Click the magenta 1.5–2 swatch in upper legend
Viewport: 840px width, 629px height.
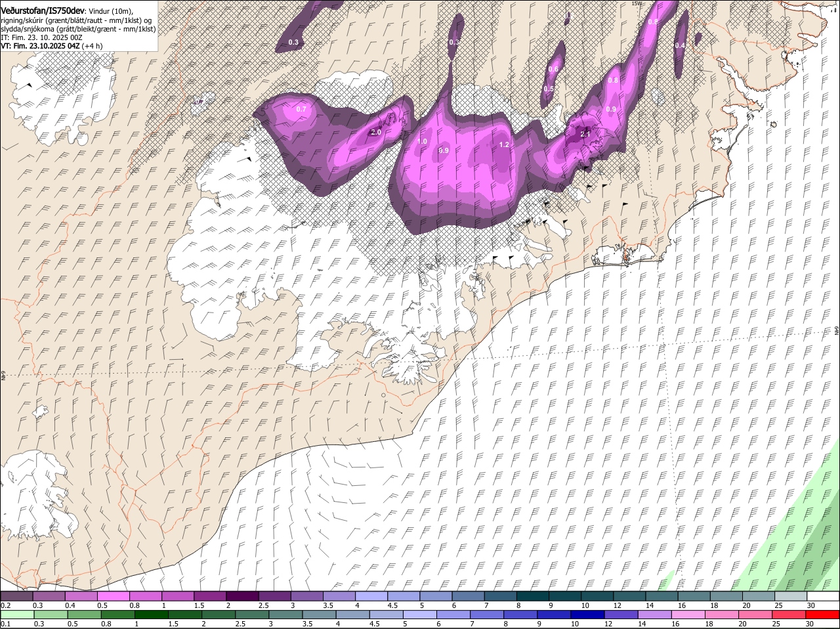211,596
